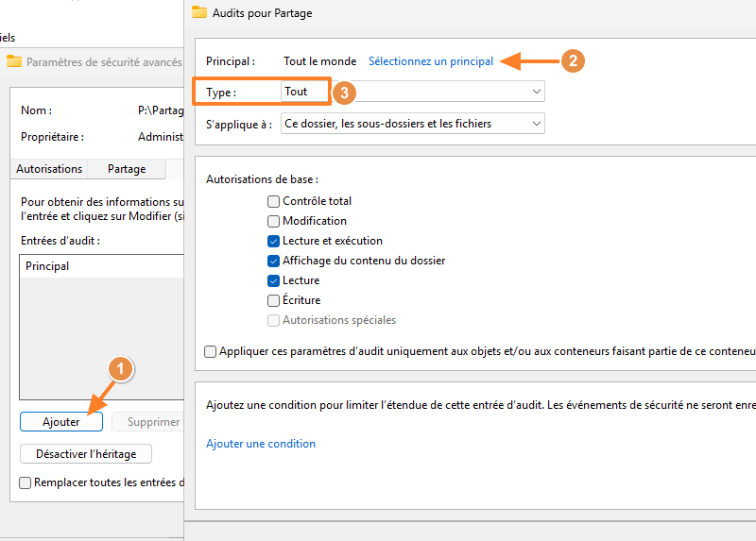Check Remplacer toutes les entrées box
The image size is (756, 541).
pyautogui.click(x=26, y=482)
